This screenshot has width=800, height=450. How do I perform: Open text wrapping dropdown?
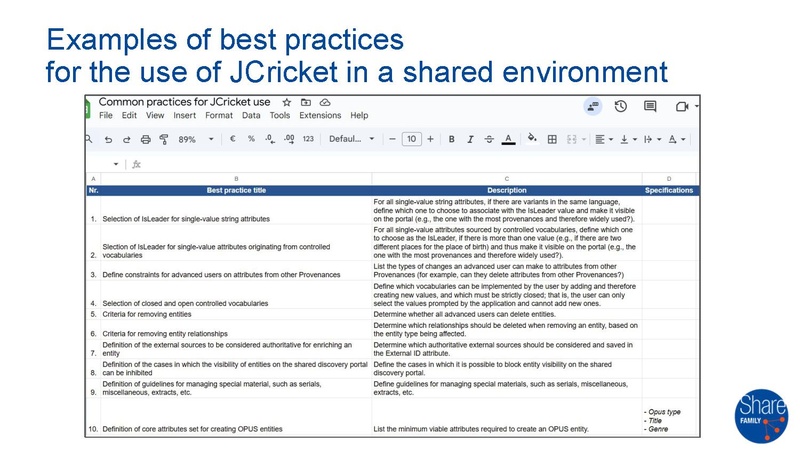point(652,139)
